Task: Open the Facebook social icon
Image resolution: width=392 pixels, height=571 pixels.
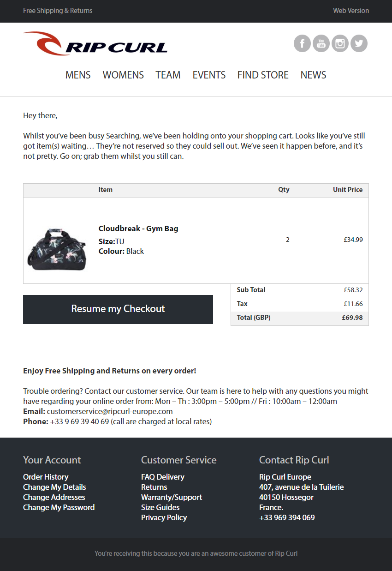Action: (x=302, y=43)
